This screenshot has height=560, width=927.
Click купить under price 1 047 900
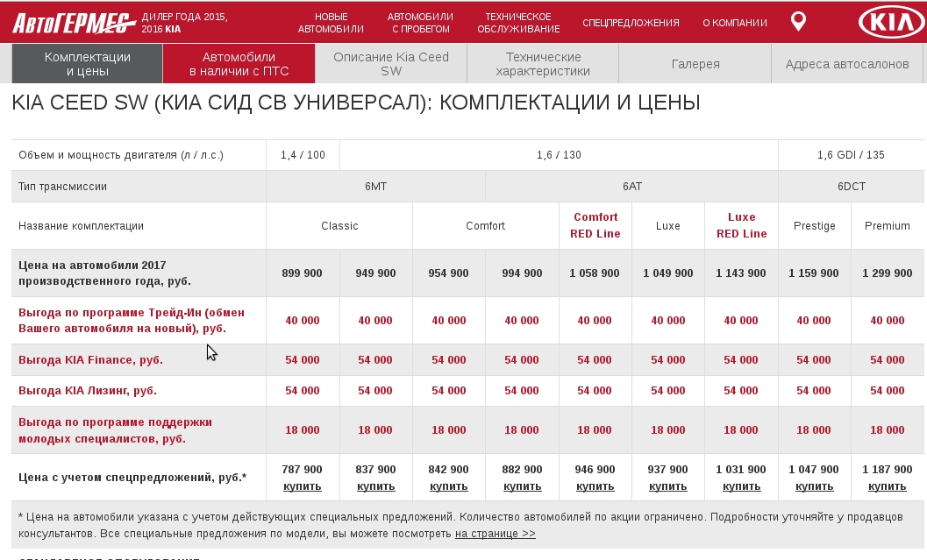pos(814,486)
